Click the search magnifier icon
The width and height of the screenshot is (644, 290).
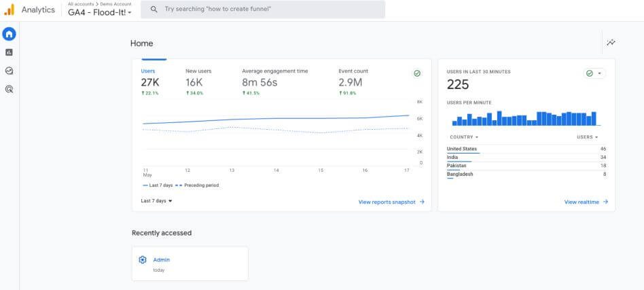coord(154,10)
